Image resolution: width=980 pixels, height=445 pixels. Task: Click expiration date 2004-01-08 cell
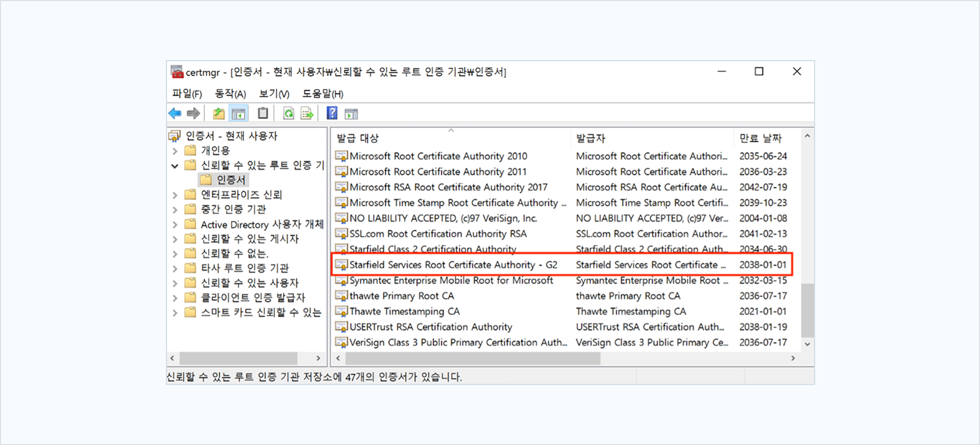click(x=763, y=218)
